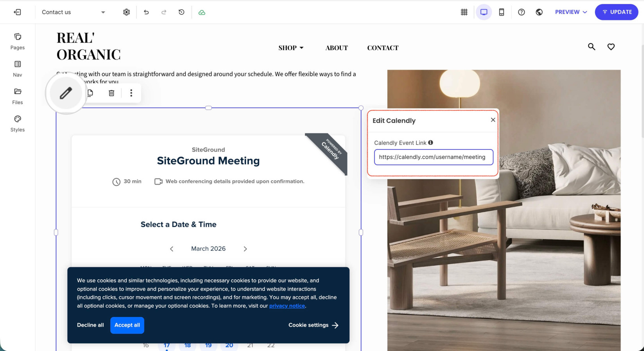Open the Nav panel
Image resolution: width=644 pixels, height=351 pixels.
(x=18, y=68)
